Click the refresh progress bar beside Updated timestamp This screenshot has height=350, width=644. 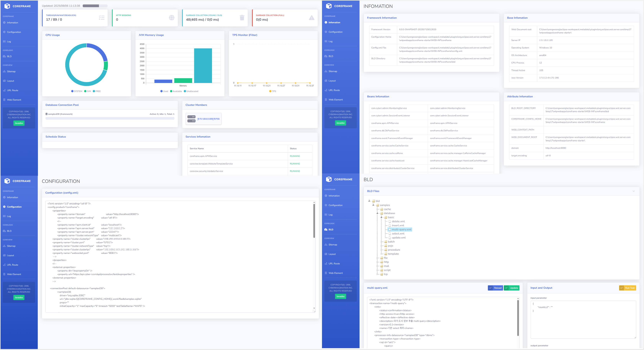95,6
